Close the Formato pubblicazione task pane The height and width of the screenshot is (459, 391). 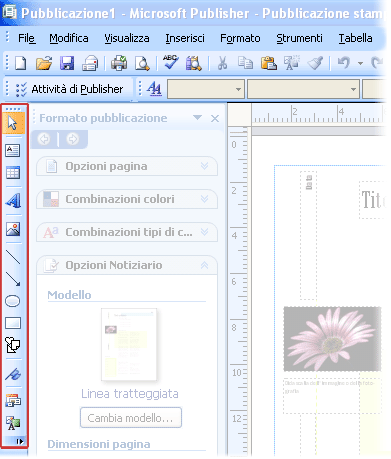(215, 118)
